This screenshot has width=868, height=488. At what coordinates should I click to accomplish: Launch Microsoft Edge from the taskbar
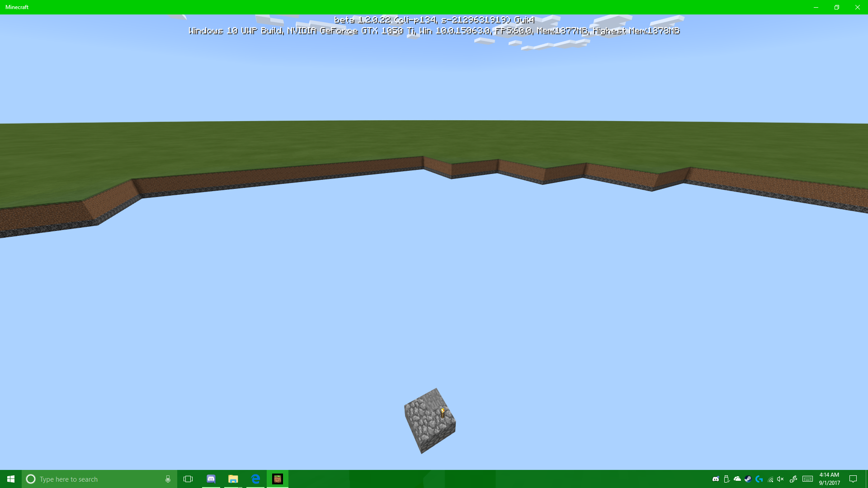255,479
